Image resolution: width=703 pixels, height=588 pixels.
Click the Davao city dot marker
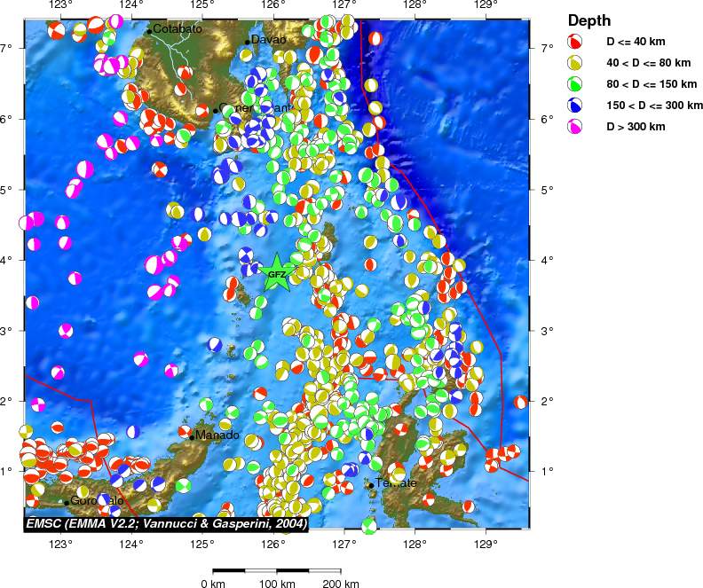(247, 42)
